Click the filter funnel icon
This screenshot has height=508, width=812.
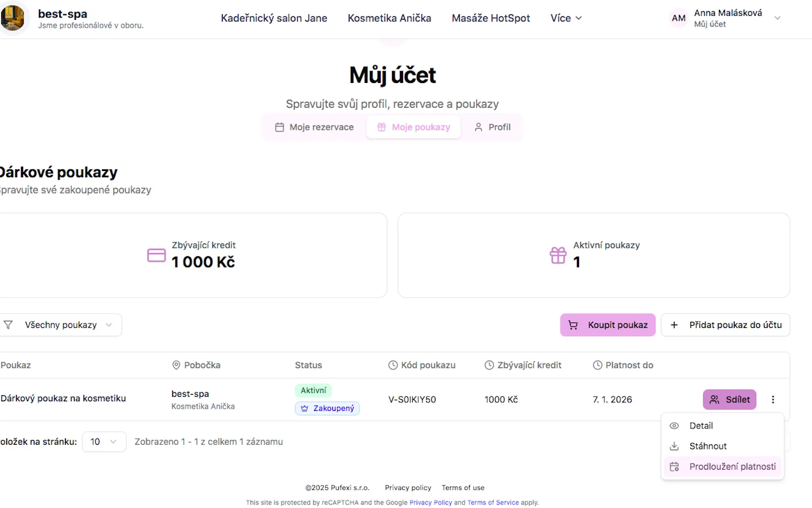8,325
